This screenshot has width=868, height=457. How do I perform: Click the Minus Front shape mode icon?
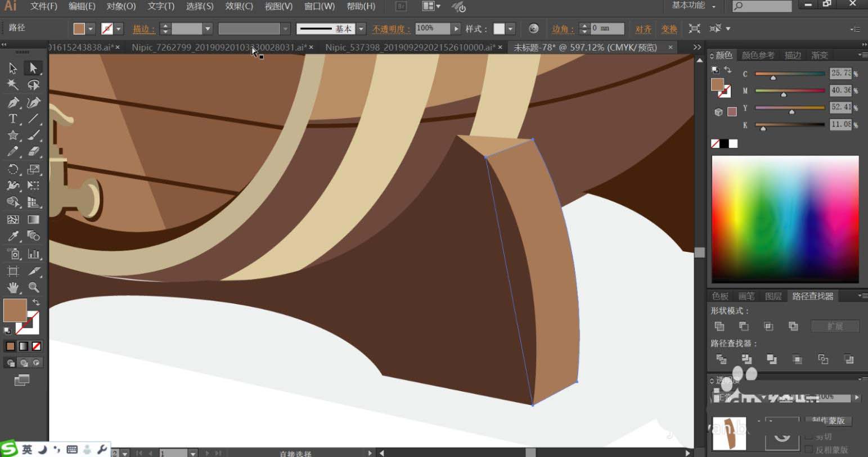point(744,326)
